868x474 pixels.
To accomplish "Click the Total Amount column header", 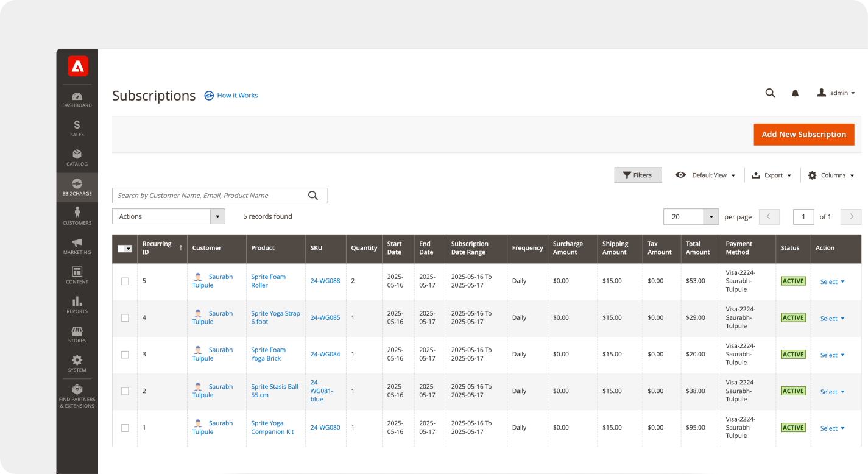I will (700, 249).
